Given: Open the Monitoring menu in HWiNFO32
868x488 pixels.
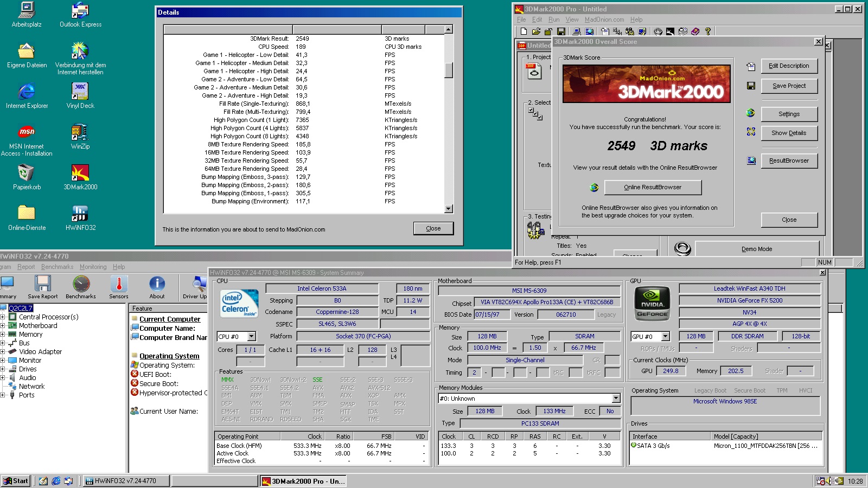Looking at the screenshot, I should click(x=93, y=267).
